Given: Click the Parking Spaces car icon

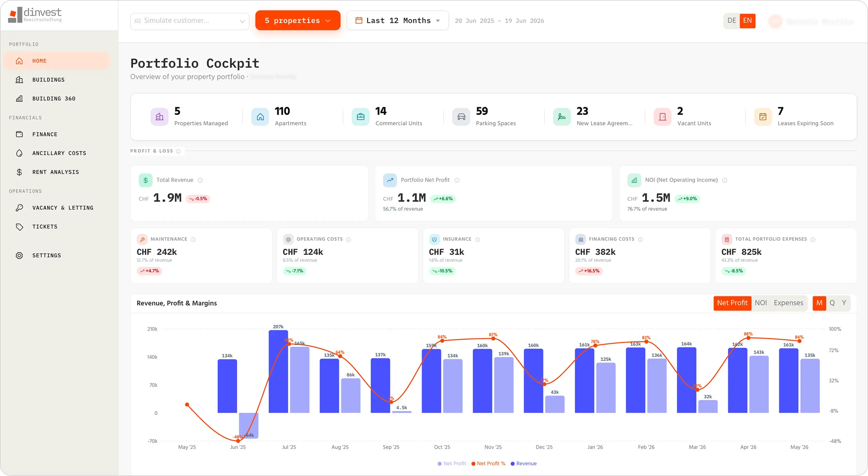Looking at the screenshot, I should click(x=461, y=117).
